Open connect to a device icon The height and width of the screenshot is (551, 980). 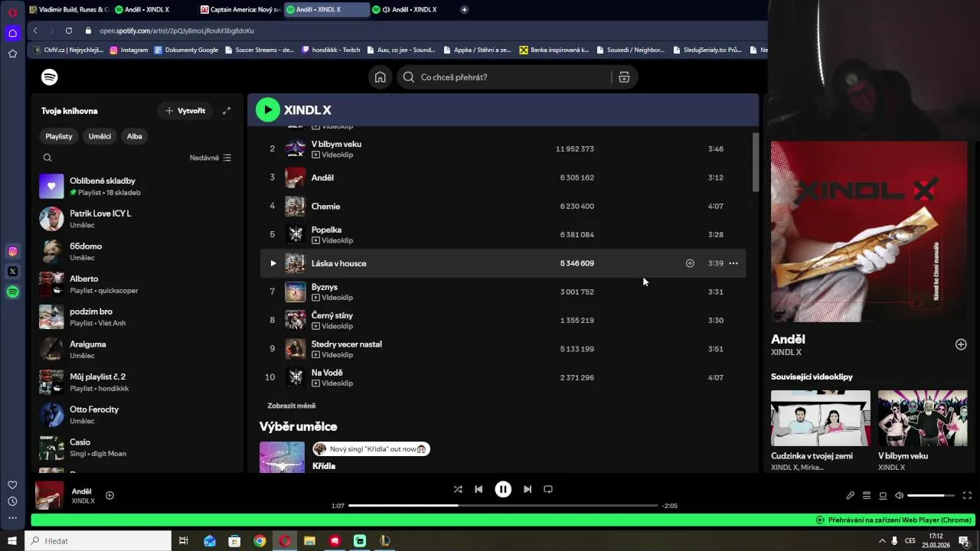click(883, 496)
